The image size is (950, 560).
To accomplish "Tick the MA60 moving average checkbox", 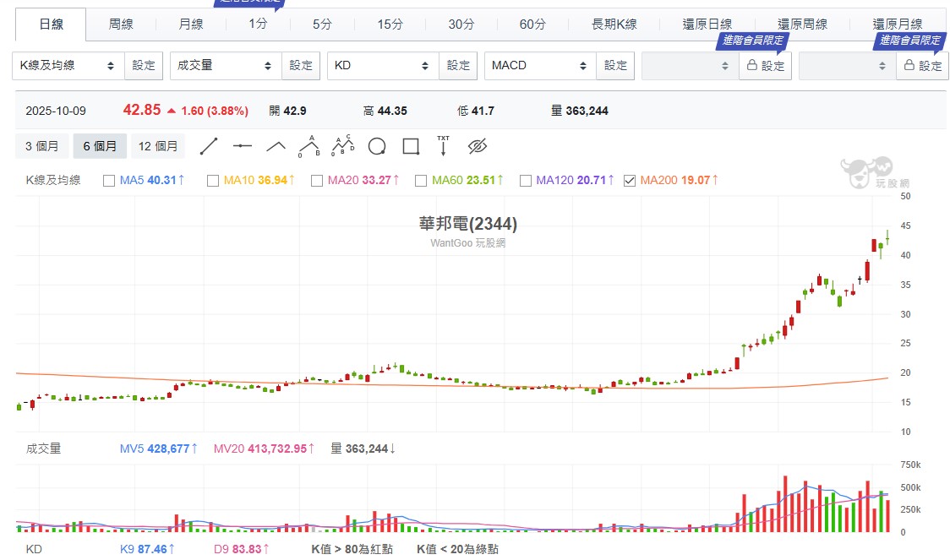I will (421, 180).
